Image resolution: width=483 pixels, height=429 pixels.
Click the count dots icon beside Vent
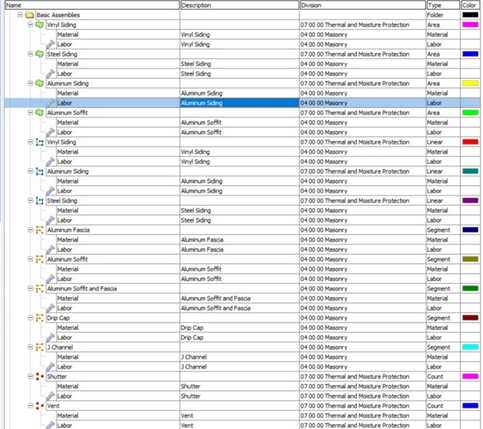(x=40, y=406)
